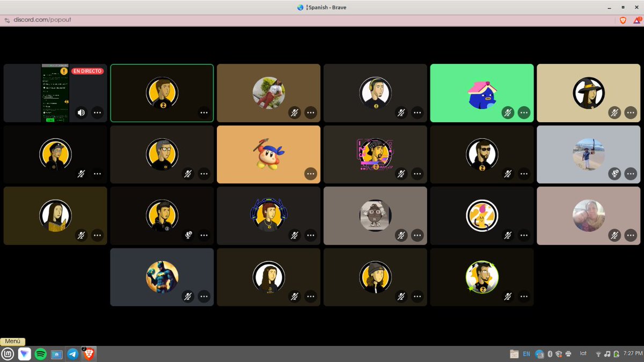Open more options on the pink woman selfie tile

pyautogui.click(x=631, y=235)
